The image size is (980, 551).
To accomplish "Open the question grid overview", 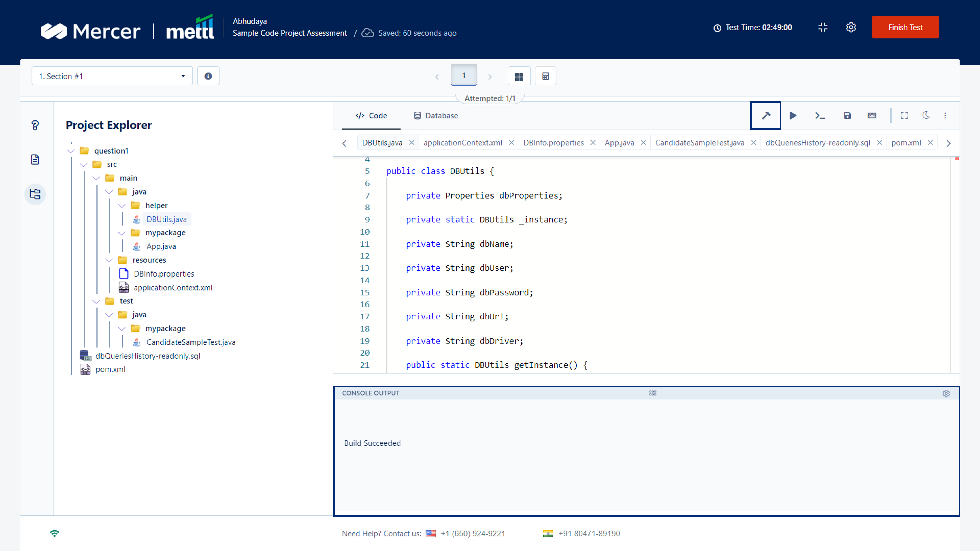I will [519, 76].
